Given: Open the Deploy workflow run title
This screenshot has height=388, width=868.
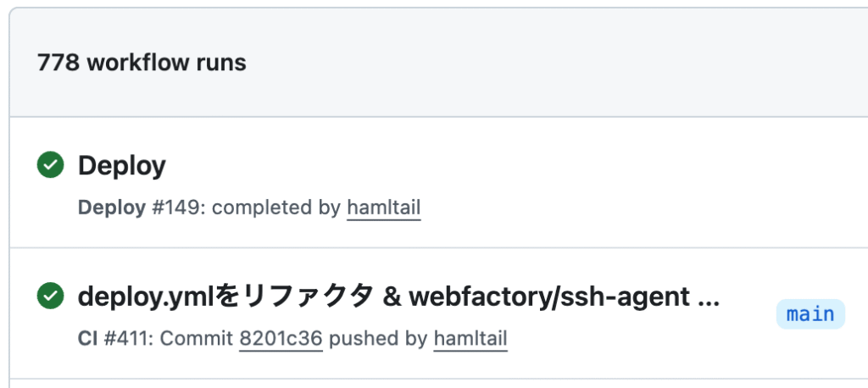Looking at the screenshot, I should coord(121,166).
